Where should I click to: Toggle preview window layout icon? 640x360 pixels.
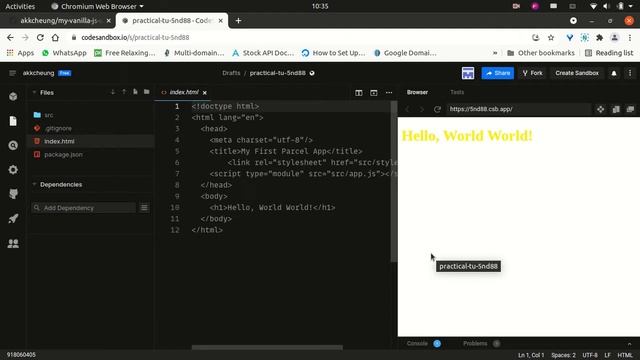point(373,93)
